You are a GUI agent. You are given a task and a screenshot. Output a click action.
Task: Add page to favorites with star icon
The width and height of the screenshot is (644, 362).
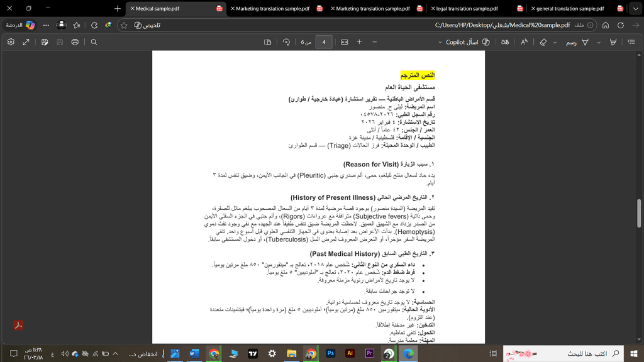coord(124,25)
